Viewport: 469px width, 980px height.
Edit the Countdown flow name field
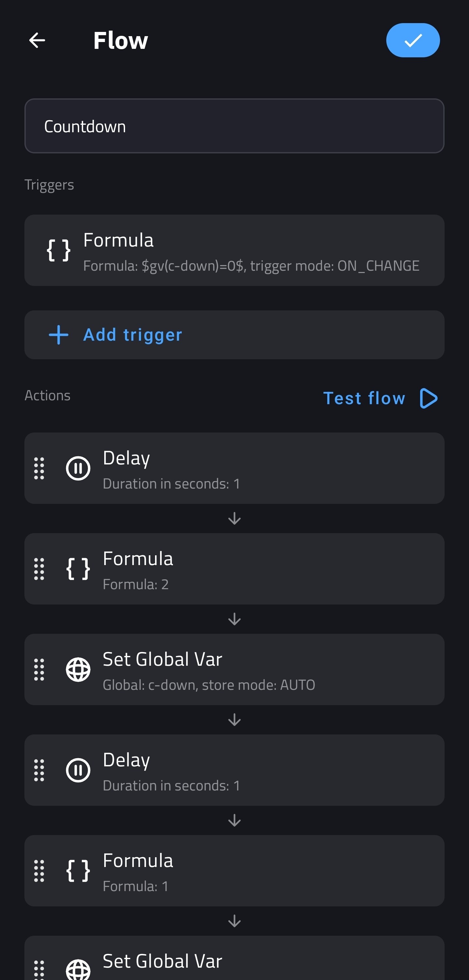click(234, 126)
